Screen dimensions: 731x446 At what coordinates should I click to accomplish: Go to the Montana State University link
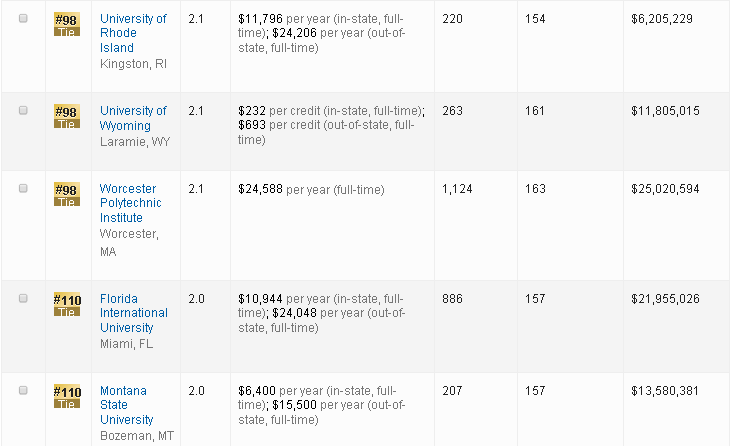pyautogui.click(x=127, y=405)
